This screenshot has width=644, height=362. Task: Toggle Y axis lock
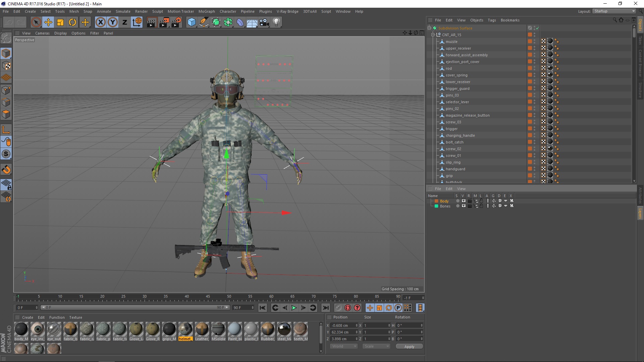(x=113, y=22)
